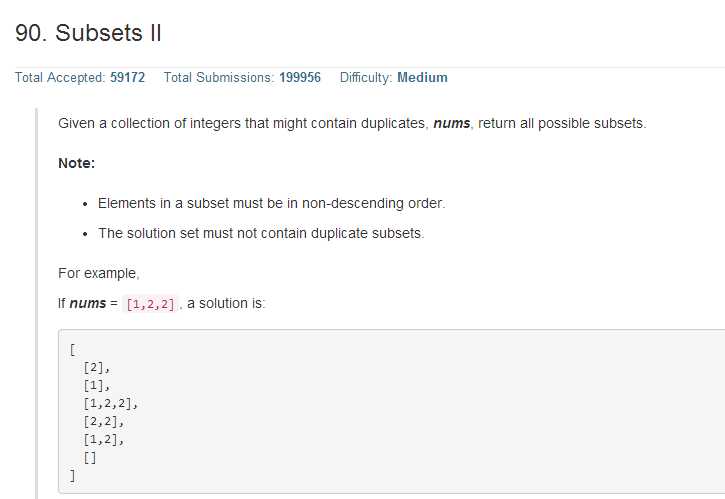Click the empty [] subset line
Viewport: 725px width, 499px height.
click(90, 458)
